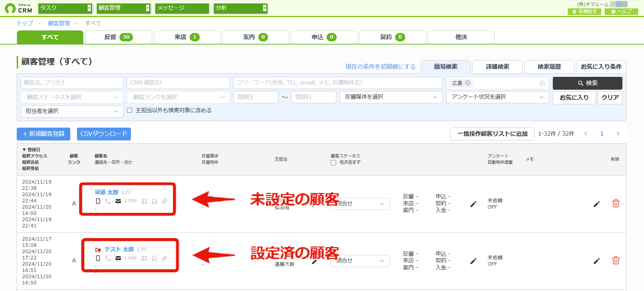Viewport: 644px width, 291px height.
Task: Click CSVダウンロード button
Action: click(104, 134)
